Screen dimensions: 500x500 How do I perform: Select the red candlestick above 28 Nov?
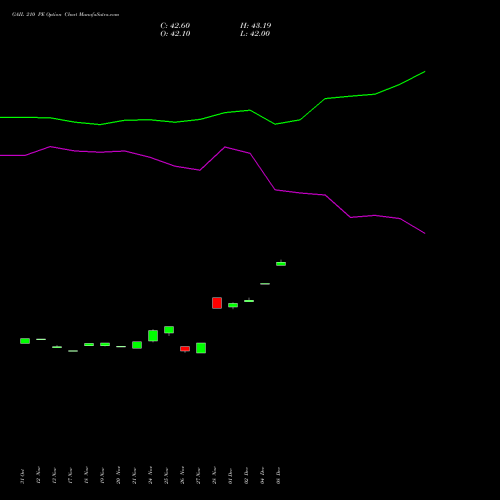tap(217, 303)
